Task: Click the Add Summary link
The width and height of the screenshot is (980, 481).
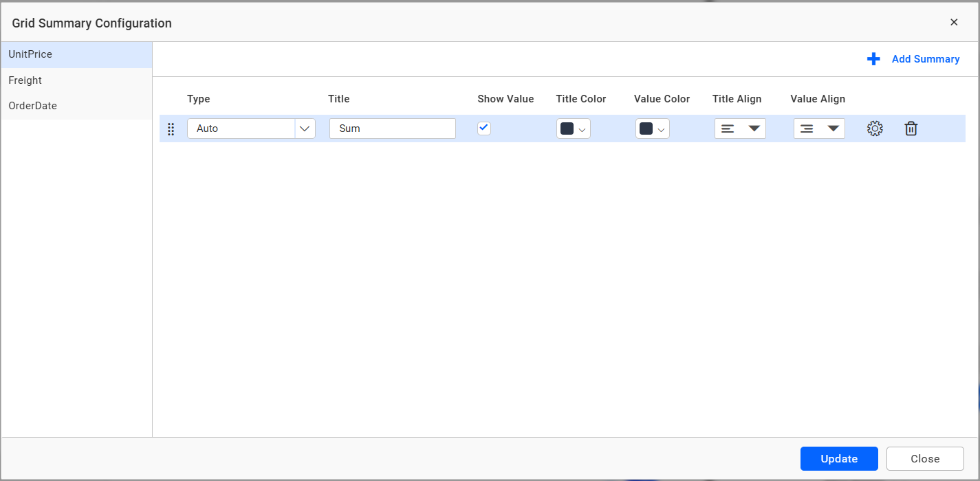Action: (925, 59)
